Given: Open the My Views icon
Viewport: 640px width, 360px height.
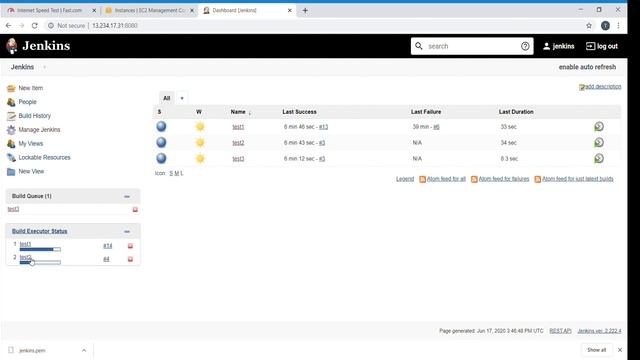Looking at the screenshot, I should [x=11, y=144].
